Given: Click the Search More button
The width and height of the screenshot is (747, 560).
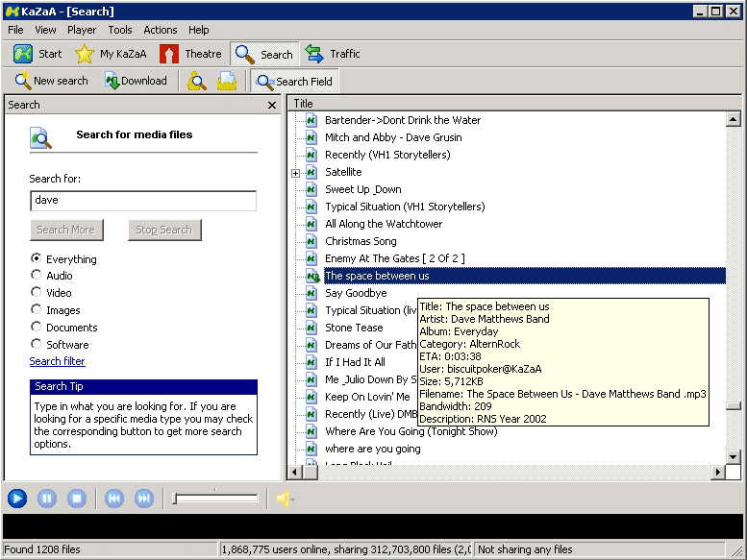Looking at the screenshot, I should tap(66, 230).
